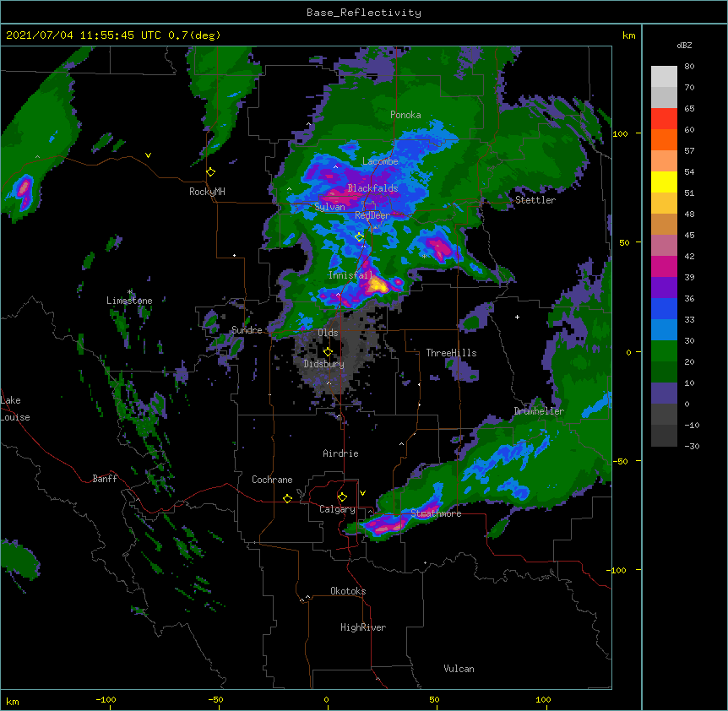The image size is (728, 711).
Task: Click the 80 value on the dBZ scale
Action: [x=689, y=67]
